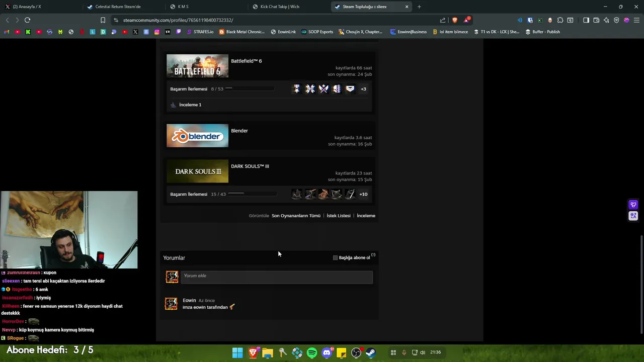Open Spotify from the taskbar
This screenshot has width=644, height=362.
[x=312, y=352]
